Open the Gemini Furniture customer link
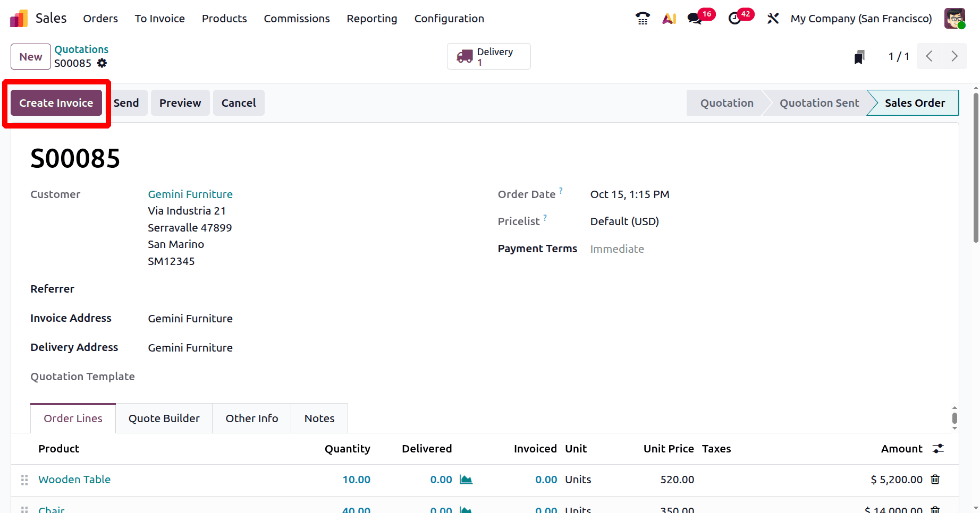 [x=190, y=194]
